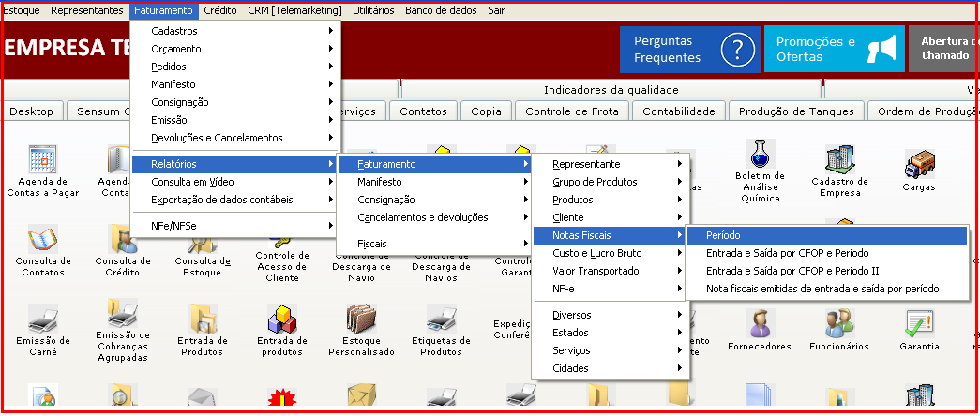The image size is (980, 416).
Task: Open the Consulta de Crédito icon
Action: tap(123, 239)
